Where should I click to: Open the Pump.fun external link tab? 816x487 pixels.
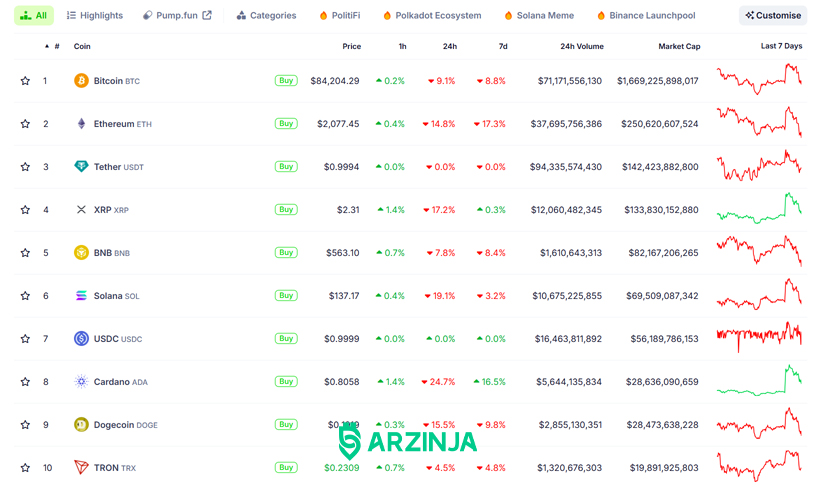[x=177, y=16]
